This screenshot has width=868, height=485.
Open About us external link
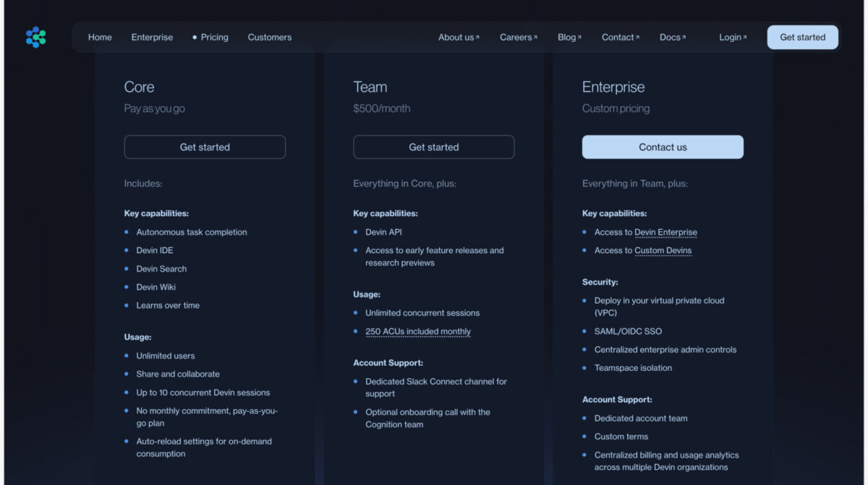coord(458,38)
